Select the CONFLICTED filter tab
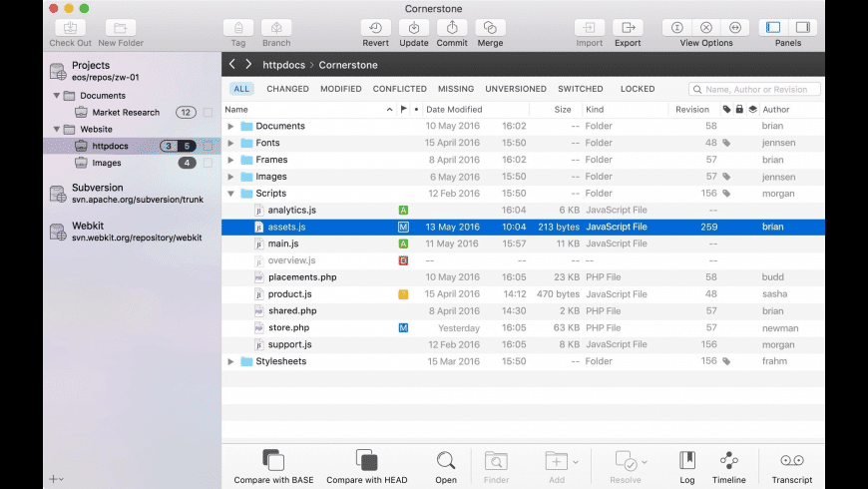The height and width of the screenshot is (489, 868). (x=399, y=89)
